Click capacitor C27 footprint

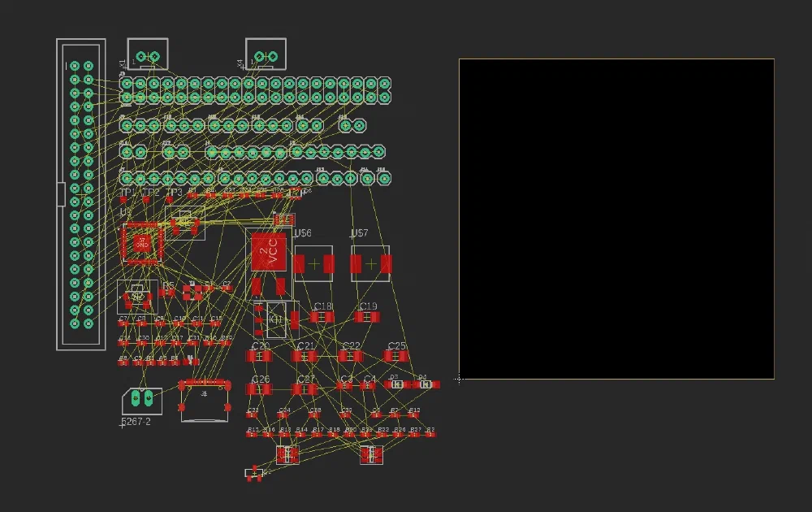tap(304, 389)
